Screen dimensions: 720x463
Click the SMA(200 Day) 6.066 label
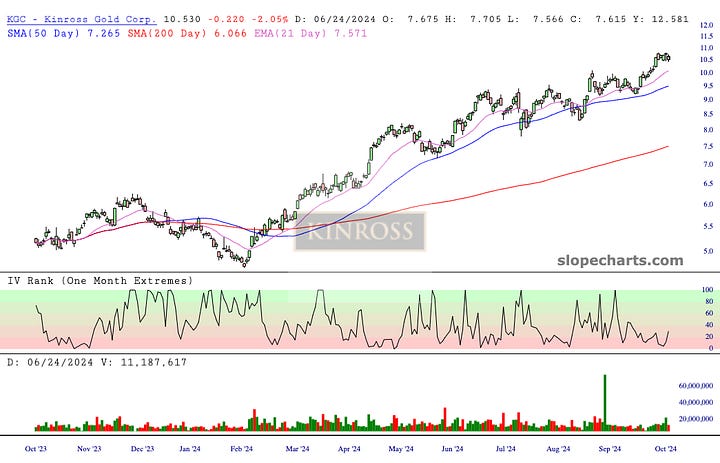point(187,34)
